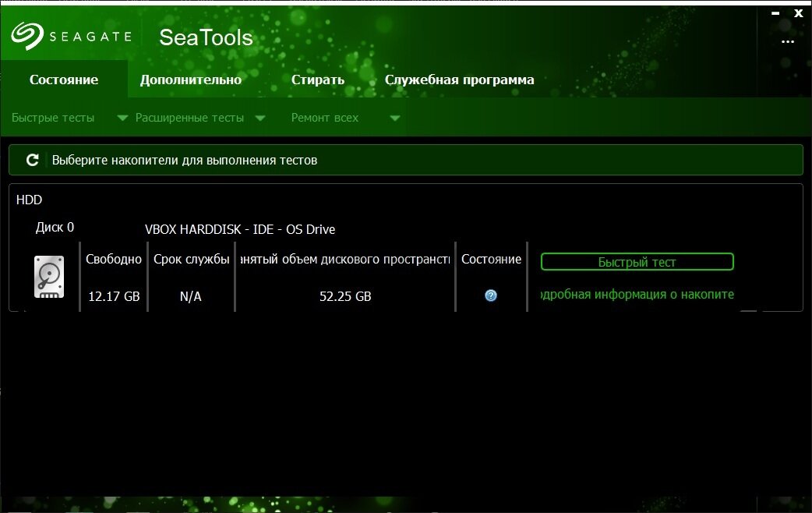This screenshot has height=513, width=812.
Task: Click the Ремонт всех label
Action: tap(325, 118)
